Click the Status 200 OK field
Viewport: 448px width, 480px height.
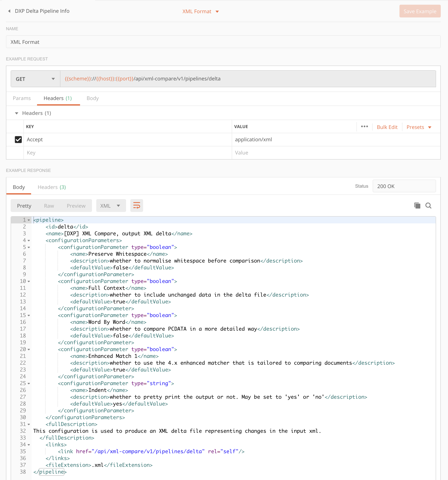404,186
